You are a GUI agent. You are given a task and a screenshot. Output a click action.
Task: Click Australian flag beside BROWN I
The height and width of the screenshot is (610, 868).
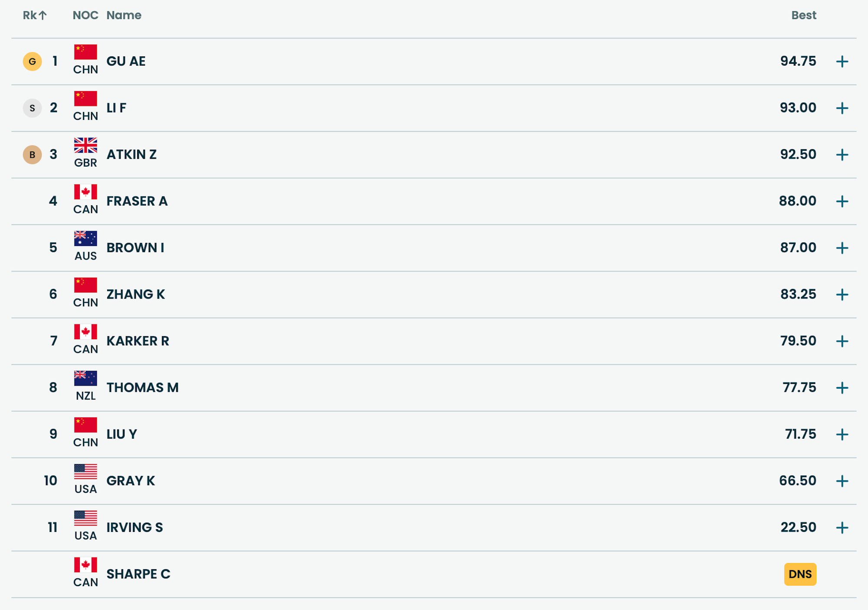[85, 239]
